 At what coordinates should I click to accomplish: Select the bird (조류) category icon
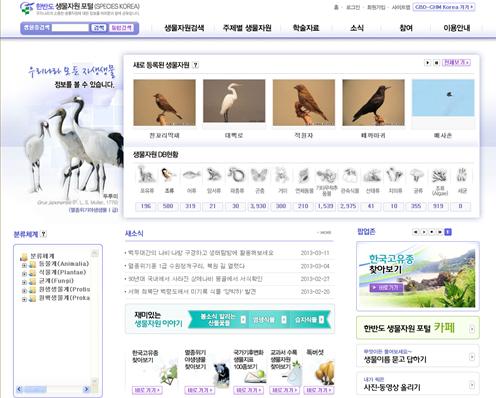[x=168, y=175]
